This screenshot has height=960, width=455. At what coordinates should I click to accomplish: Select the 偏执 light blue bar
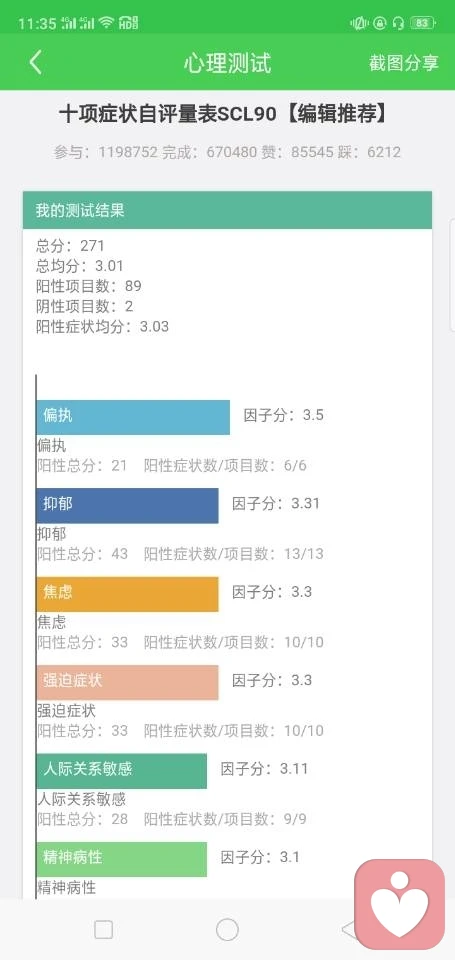(x=133, y=417)
